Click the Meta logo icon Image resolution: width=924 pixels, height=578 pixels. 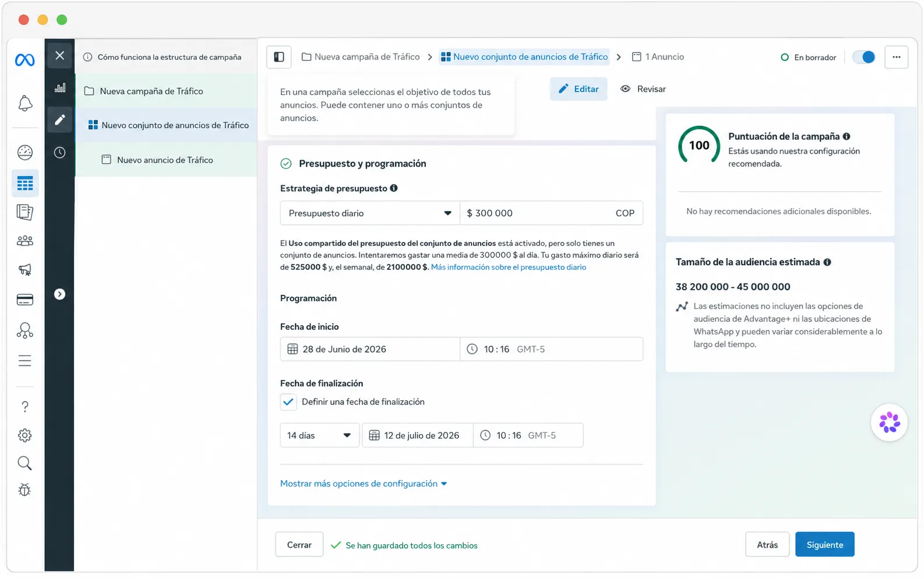pos(25,60)
